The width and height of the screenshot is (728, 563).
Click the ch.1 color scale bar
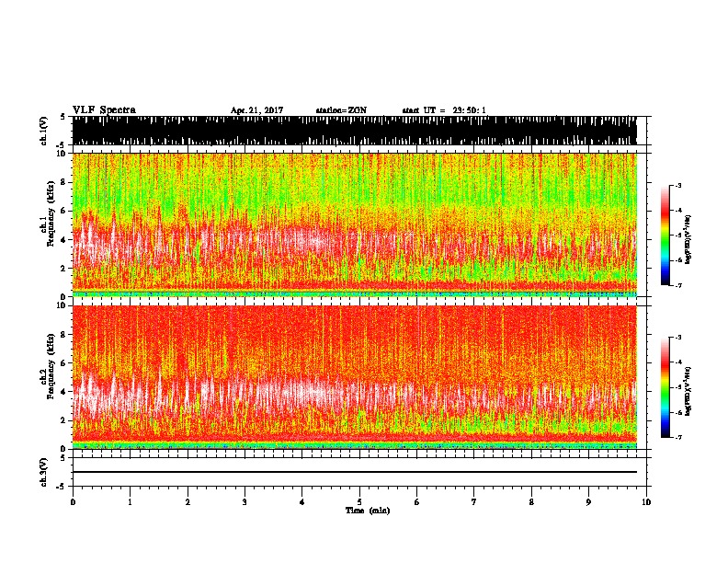point(665,236)
